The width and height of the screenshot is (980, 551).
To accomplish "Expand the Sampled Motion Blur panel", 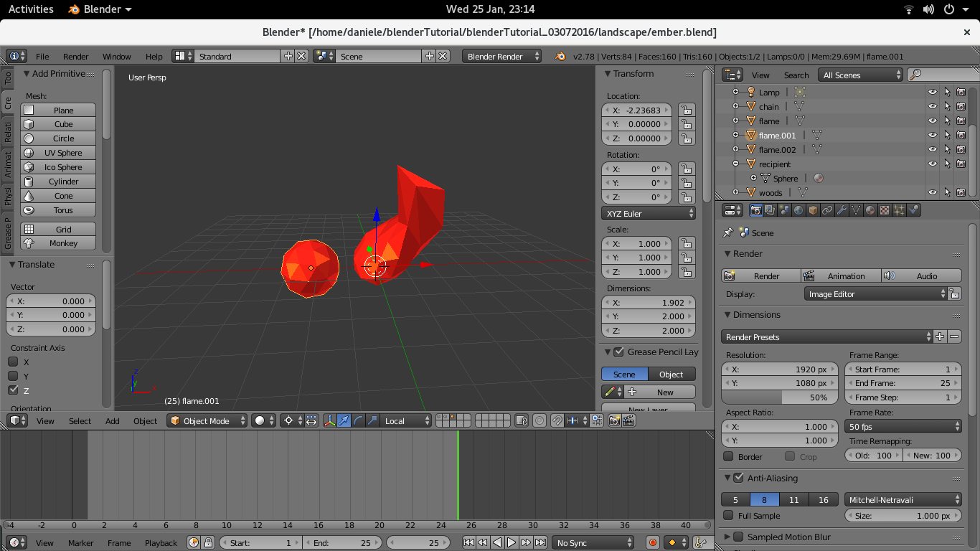I will 727,537.
